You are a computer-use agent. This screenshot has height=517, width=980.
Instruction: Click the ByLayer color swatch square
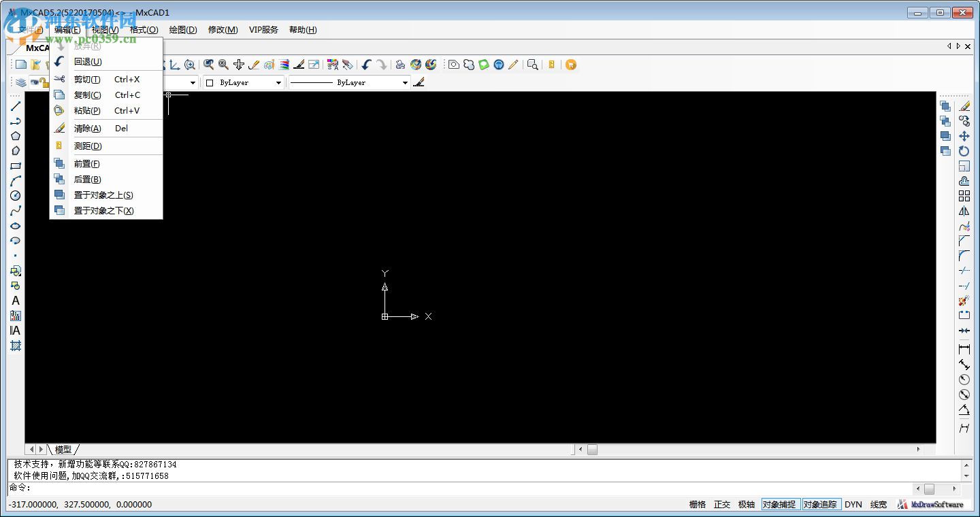click(210, 83)
